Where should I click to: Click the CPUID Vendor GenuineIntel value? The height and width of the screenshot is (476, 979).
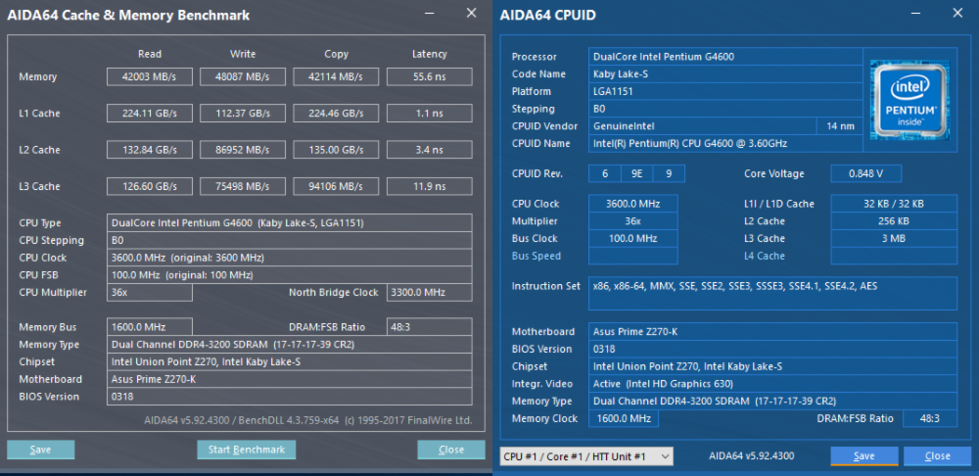(x=703, y=126)
